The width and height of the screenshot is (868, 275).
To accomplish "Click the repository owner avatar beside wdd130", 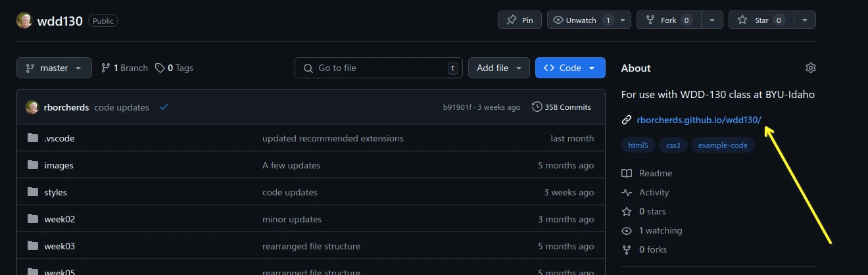I will click(24, 20).
